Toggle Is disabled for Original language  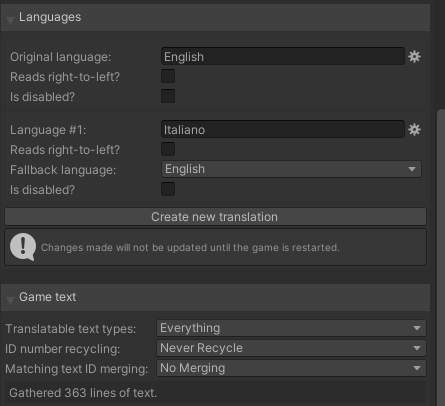(x=168, y=96)
